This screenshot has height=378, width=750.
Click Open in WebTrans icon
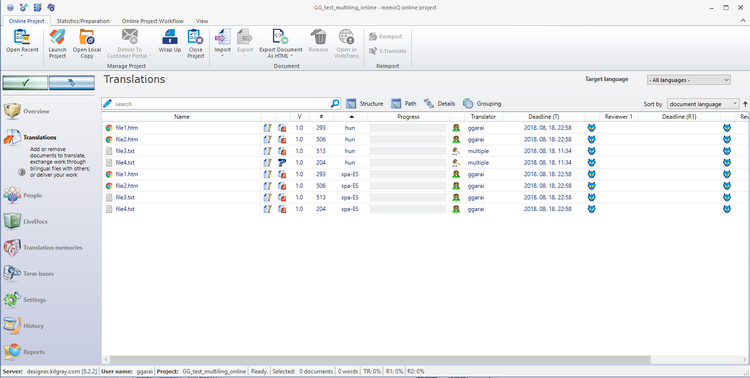click(346, 37)
